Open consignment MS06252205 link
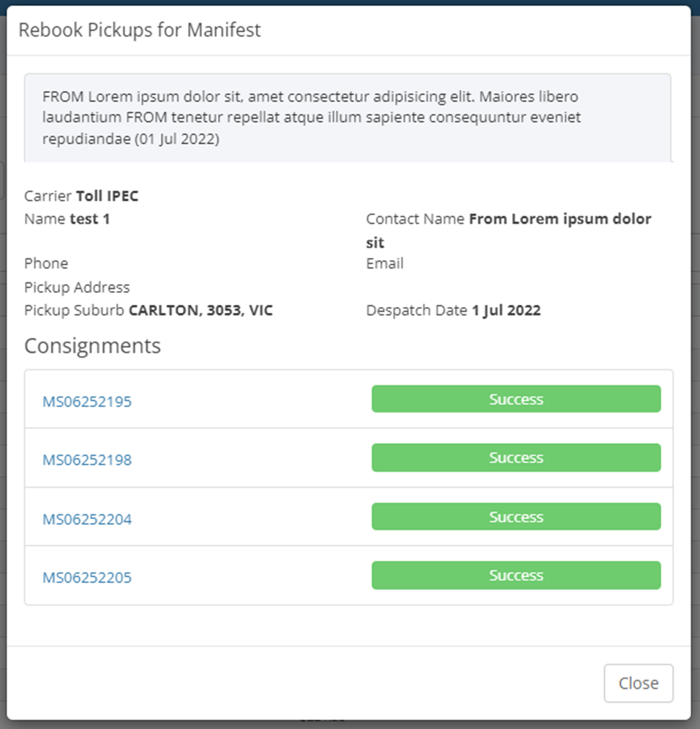 (87, 578)
